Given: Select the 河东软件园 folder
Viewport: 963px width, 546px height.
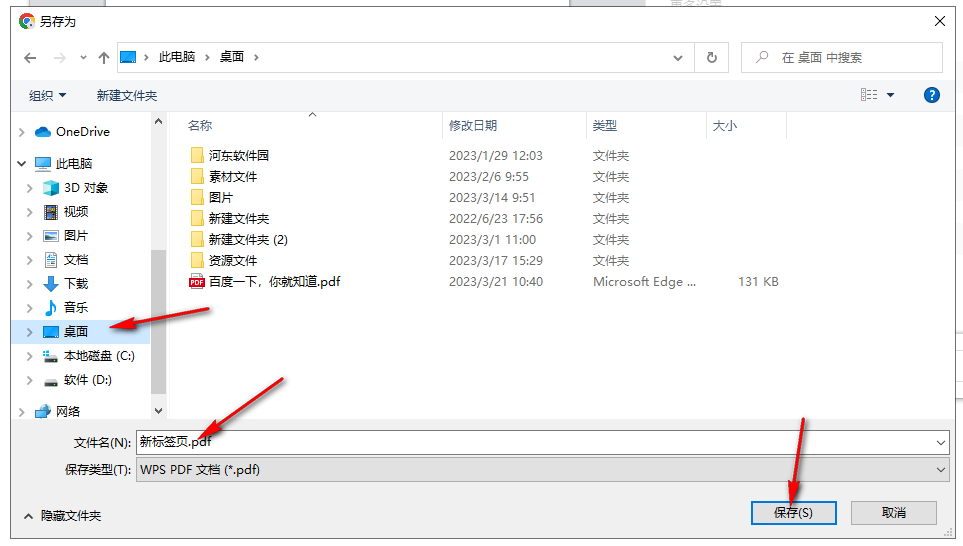Looking at the screenshot, I should point(238,155).
